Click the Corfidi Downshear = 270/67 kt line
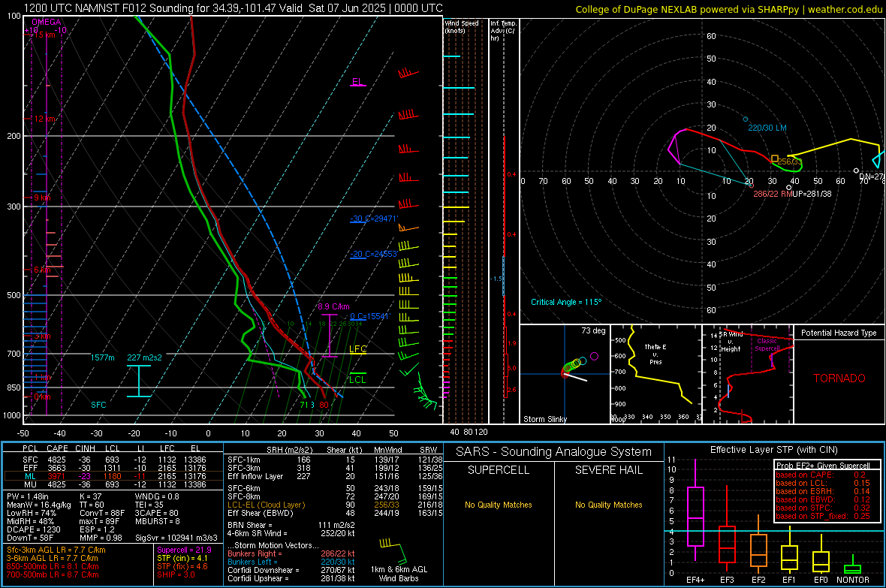The width and height of the screenshot is (886, 588). 291,570
